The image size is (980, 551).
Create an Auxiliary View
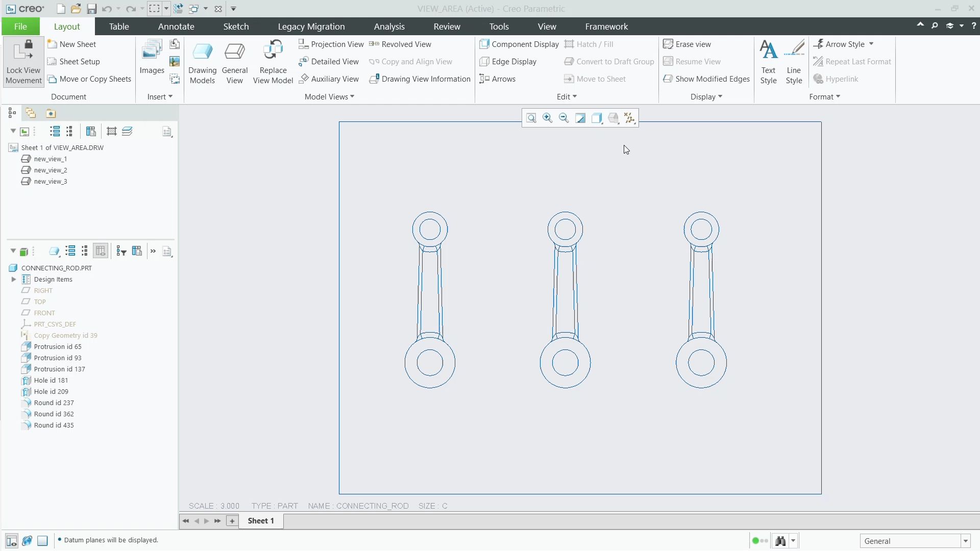coord(329,79)
